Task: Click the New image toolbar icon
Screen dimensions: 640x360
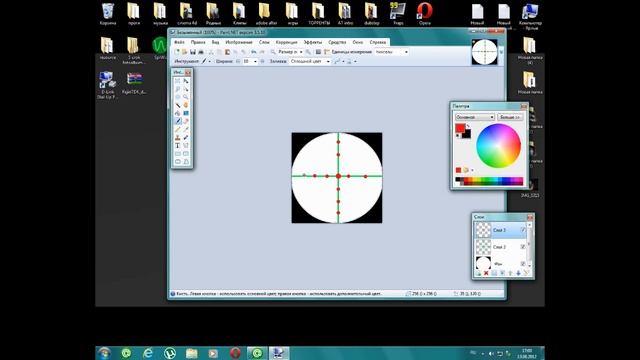Action: coord(177,52)
